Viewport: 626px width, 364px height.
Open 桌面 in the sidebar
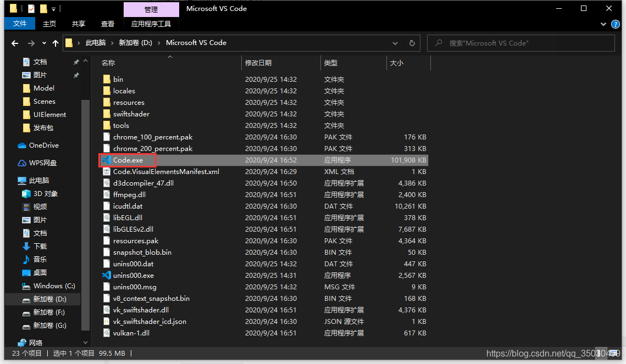(x=34, y=272)
